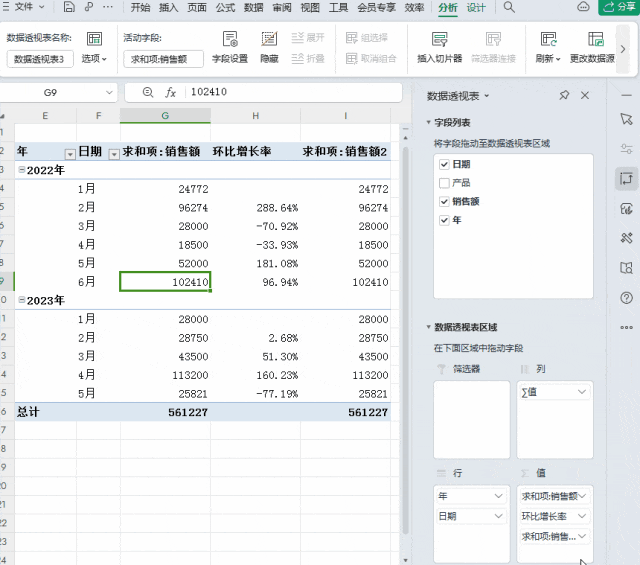640x565 pixels.
Task: Click the formula bar value 102410
Action: tap(209, 92)
